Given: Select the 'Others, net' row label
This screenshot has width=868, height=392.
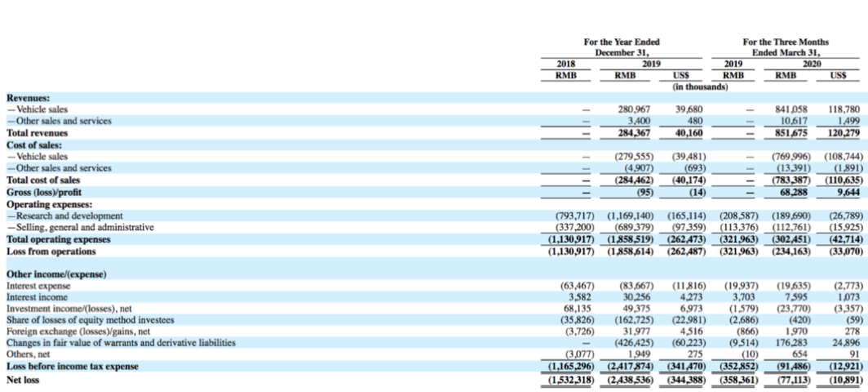Looking at the screenshot, I should click(x=26, y=355).
